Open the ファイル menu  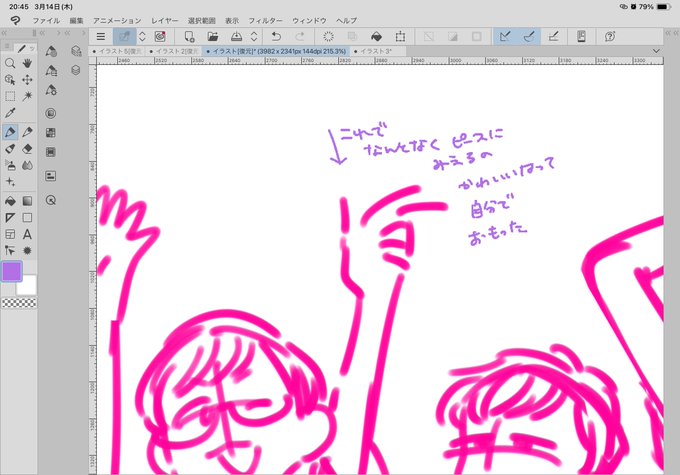[x=46, y=20]
